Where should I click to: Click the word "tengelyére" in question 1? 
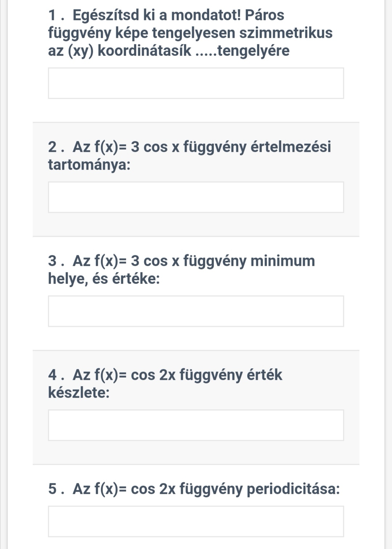253,51
